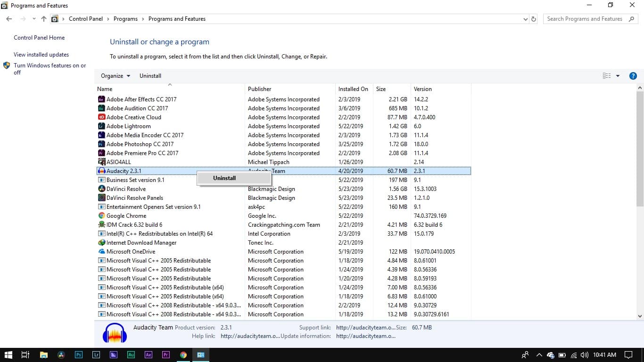Click the taskbar clock showing 10:41 AM
This screenshot has height=362, width=644.
click(605, 355)
